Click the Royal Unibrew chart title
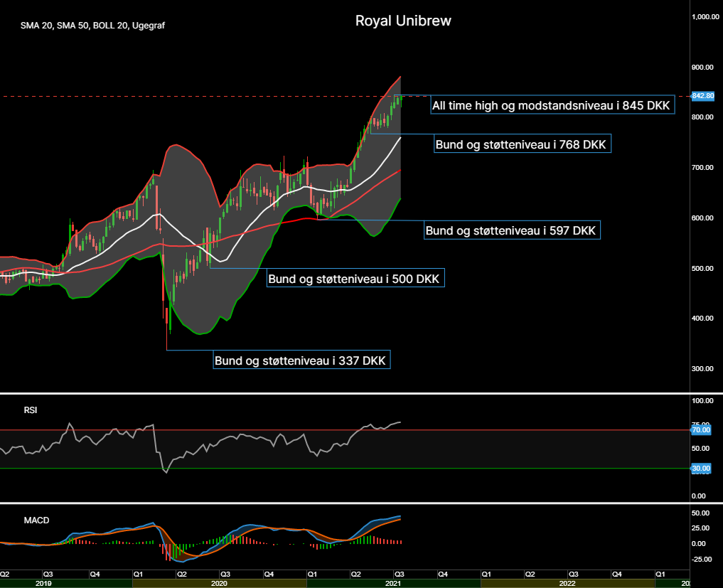This screenshot has width=723, height=588. [x=403, y=21]
